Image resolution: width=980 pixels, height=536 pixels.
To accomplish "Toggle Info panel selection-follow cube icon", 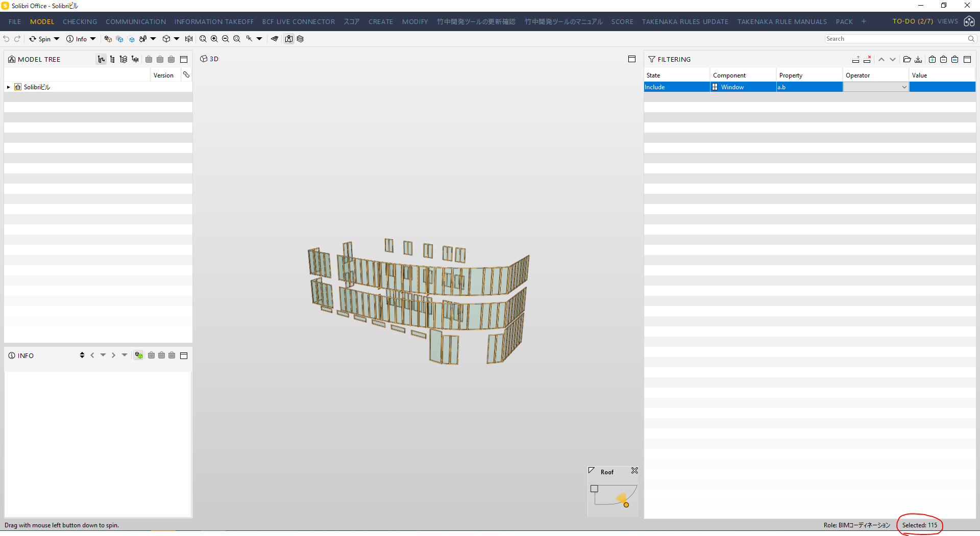I will tap(139, 355).
